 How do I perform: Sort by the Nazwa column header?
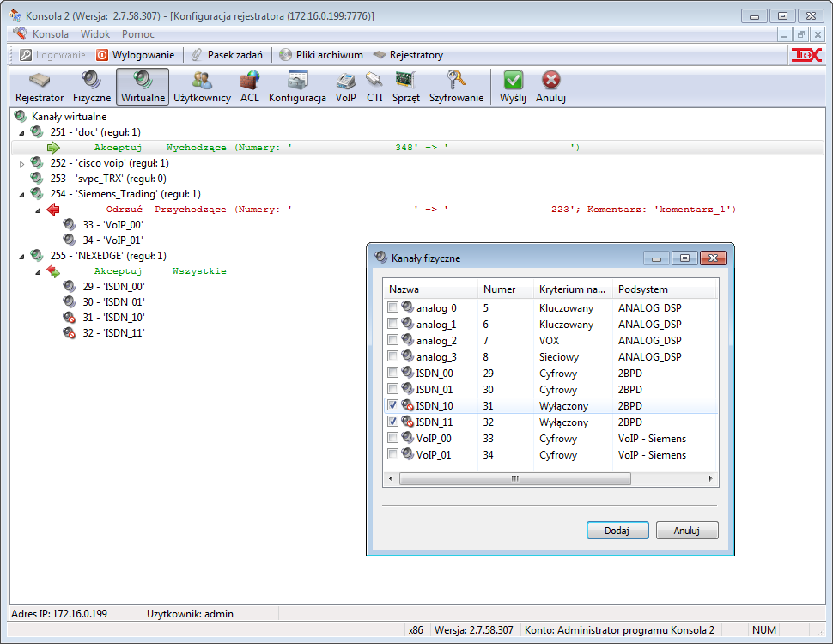click(430, 289)
